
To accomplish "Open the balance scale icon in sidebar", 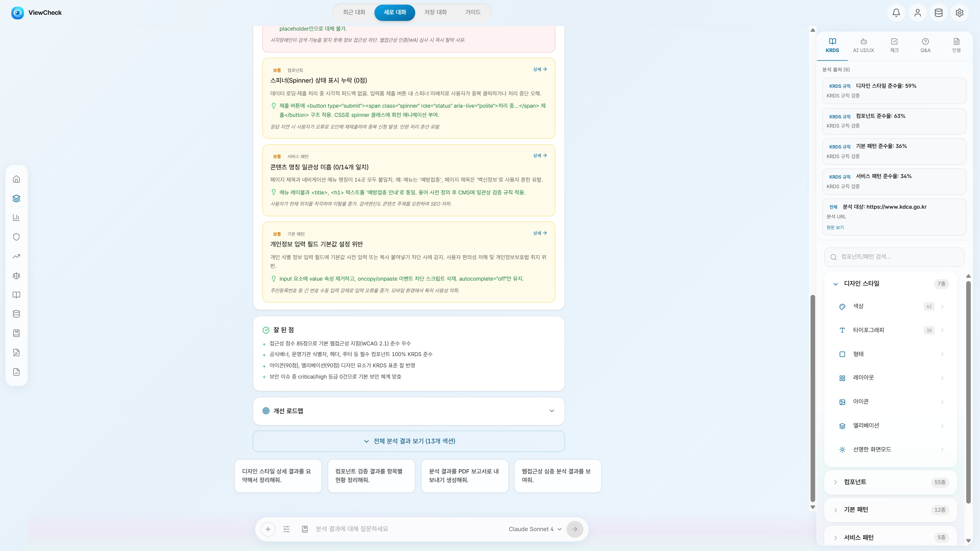I will point(16,276).
